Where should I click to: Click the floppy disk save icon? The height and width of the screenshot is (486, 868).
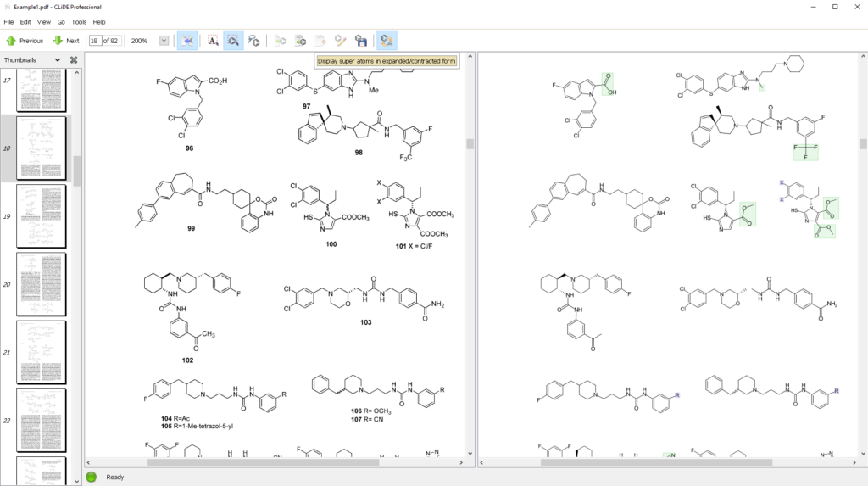(x=360, y=40)
